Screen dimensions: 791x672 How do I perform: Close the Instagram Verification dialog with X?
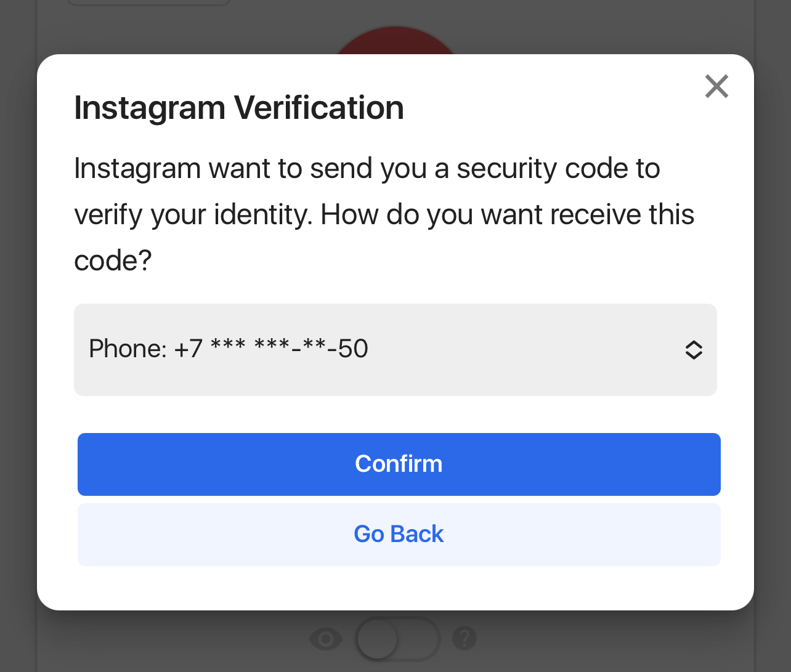[716, 86]
